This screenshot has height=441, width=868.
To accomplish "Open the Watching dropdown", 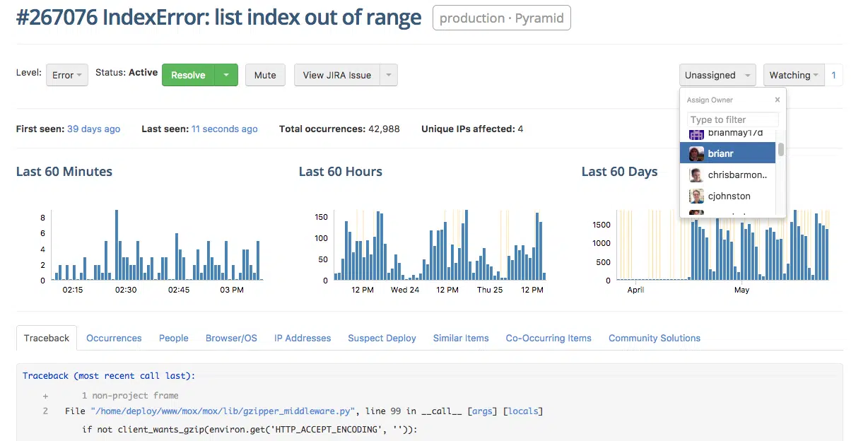I will (x=792, y=75).
